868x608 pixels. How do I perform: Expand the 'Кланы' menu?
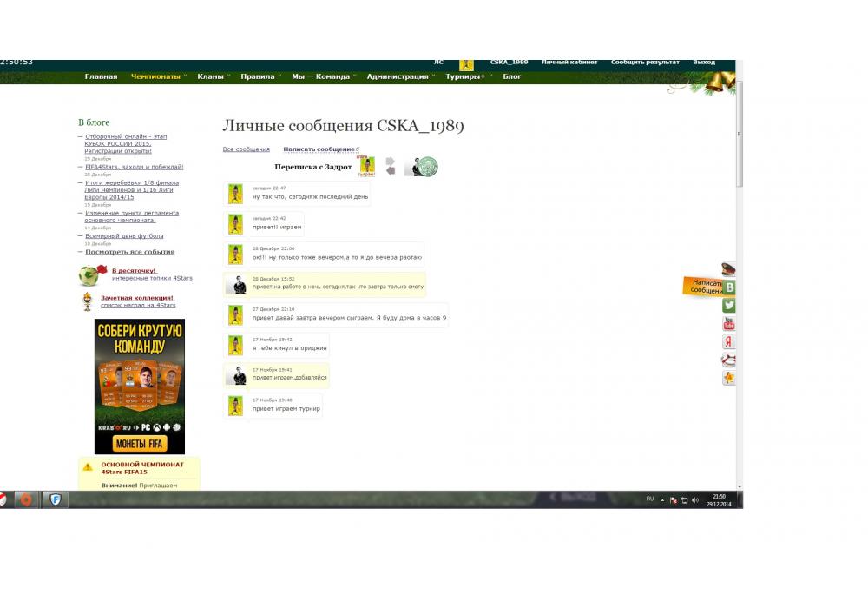(214, 76)
